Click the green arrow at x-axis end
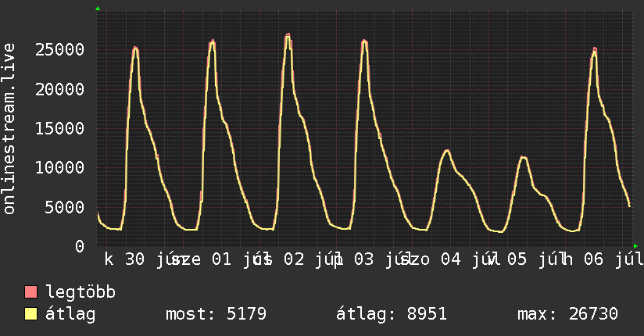This screenshot has height=336, width=644. click(x=635, y=246)
